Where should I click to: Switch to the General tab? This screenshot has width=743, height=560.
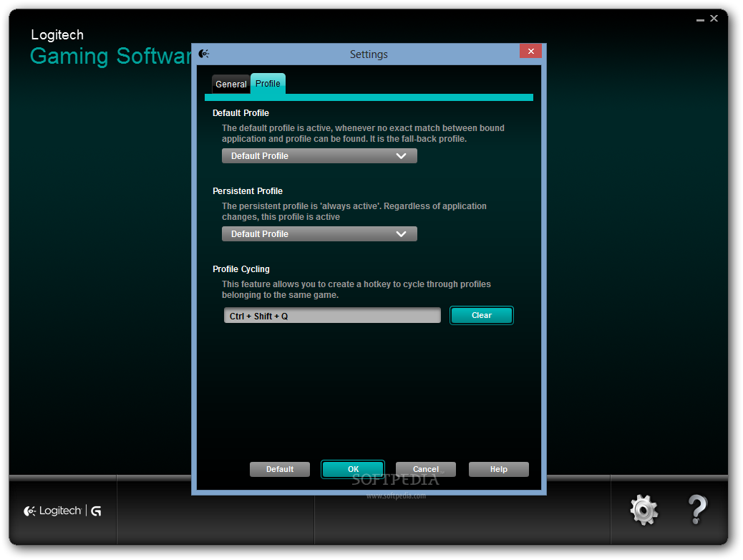pyautogui.click(x=230, y=85)
